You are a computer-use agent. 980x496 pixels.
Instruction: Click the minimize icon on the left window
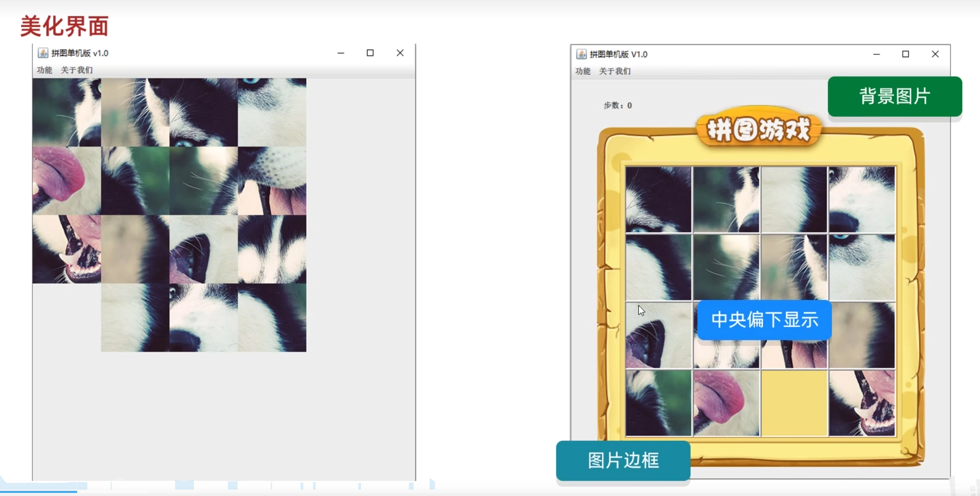(x=341, y=53)
